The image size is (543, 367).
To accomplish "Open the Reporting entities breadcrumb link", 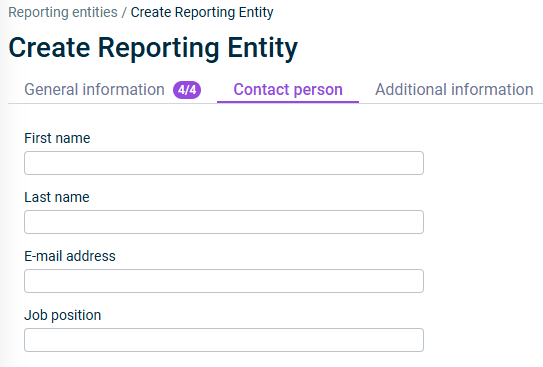I will pyautogui.click(x=63, y=12).
